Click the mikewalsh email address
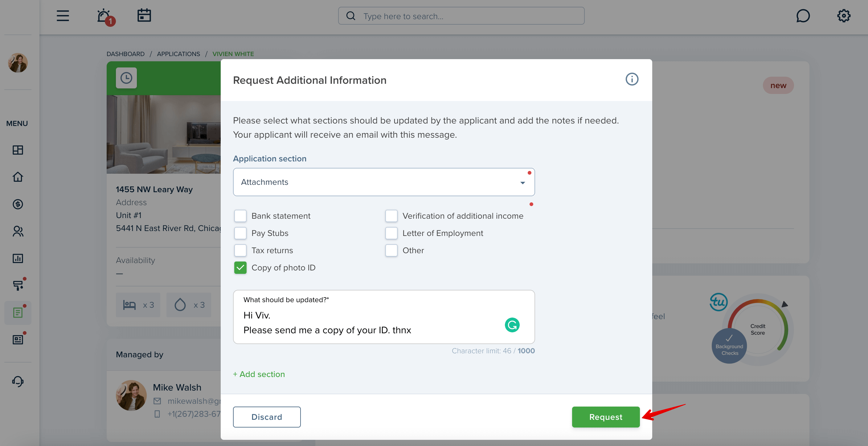 coord(194,401)
